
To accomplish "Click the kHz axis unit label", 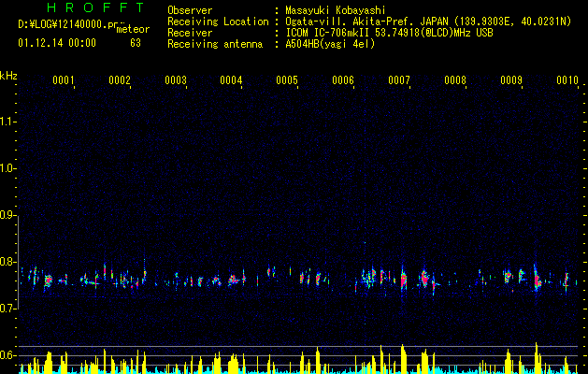I will click(8, 76).
